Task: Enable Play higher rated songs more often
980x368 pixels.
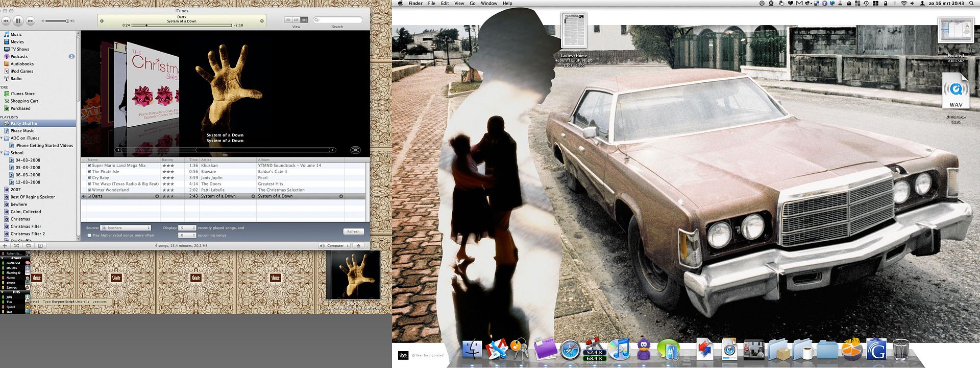Action: [x=89, y=236]
